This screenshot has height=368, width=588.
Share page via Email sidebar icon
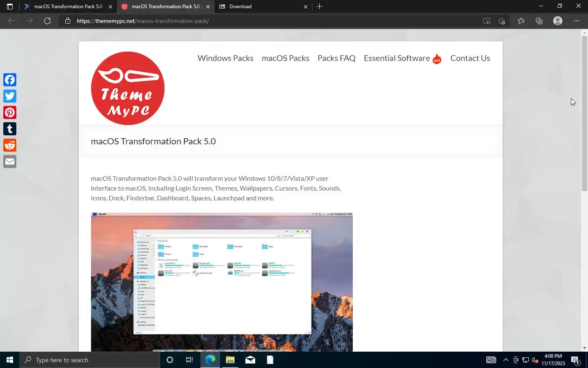tap(10, 162)
